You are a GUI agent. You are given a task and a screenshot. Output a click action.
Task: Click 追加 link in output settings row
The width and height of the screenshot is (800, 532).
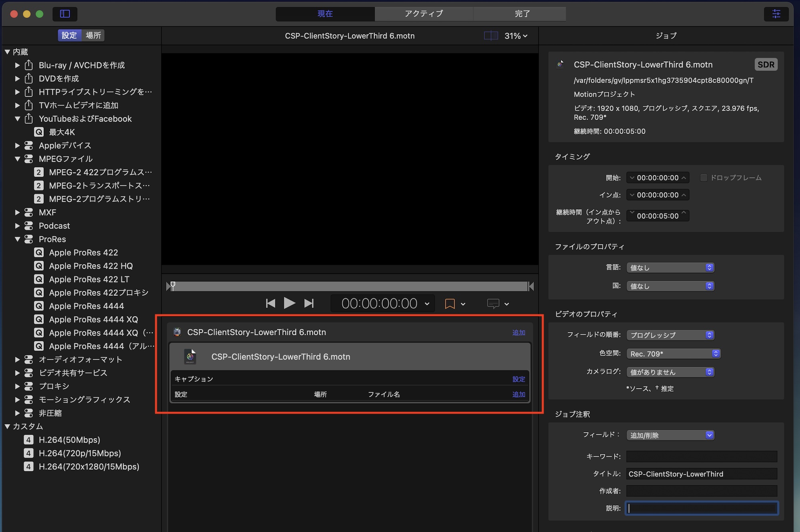(x=518, y=394)
